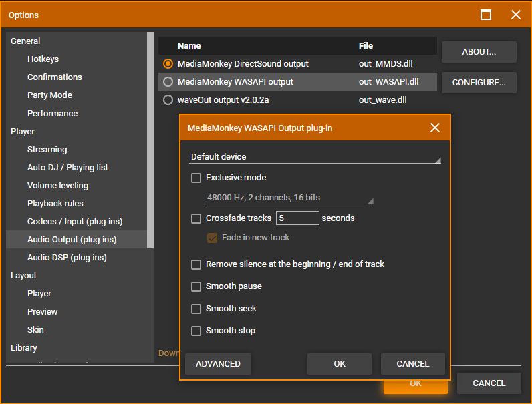The image size is (532, 404).
Task: Close the Options window
Action: (516, 15)
